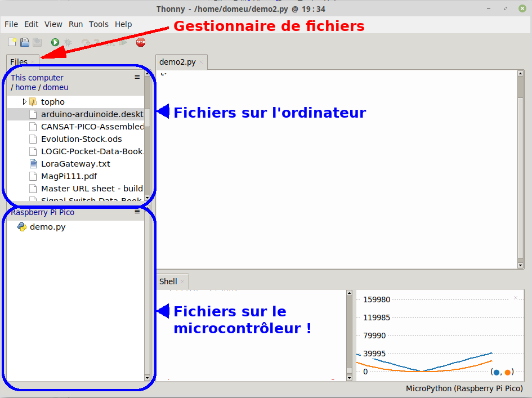Click the Raspberry Pi Pico header link
The width and height of the screenshot is (532, 398).
(42, 212)
